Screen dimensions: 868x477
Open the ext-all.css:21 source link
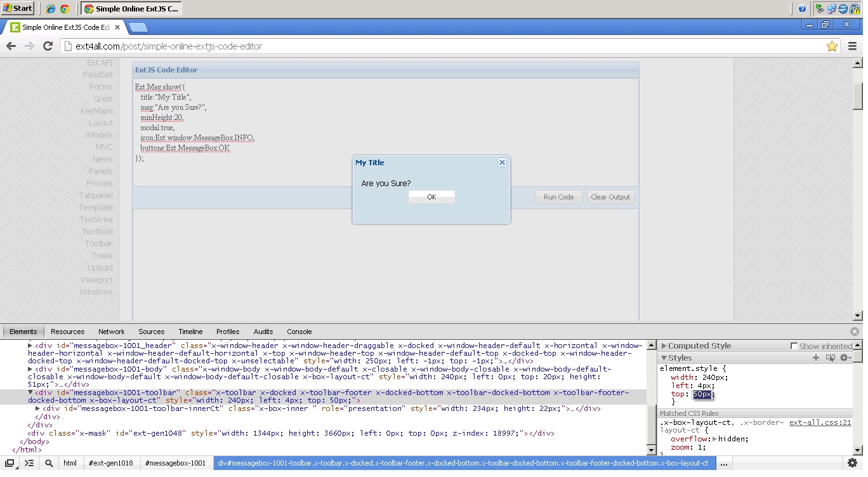pos(820,422)
